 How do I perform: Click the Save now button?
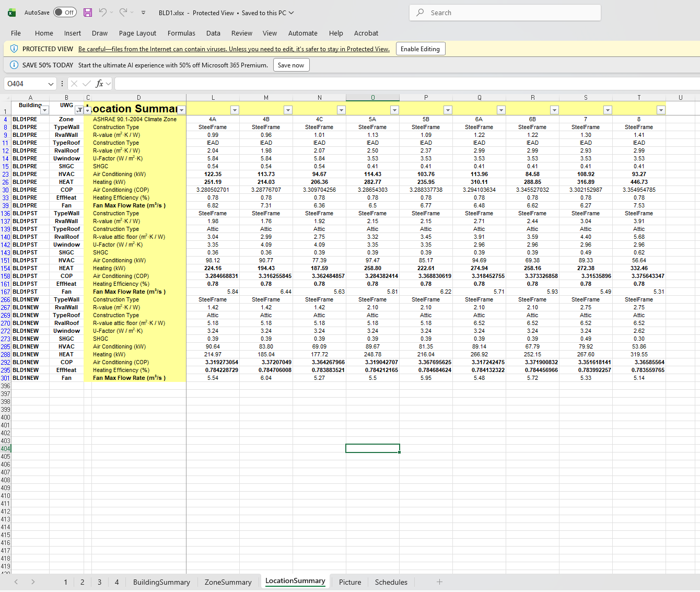click(291, 65)
